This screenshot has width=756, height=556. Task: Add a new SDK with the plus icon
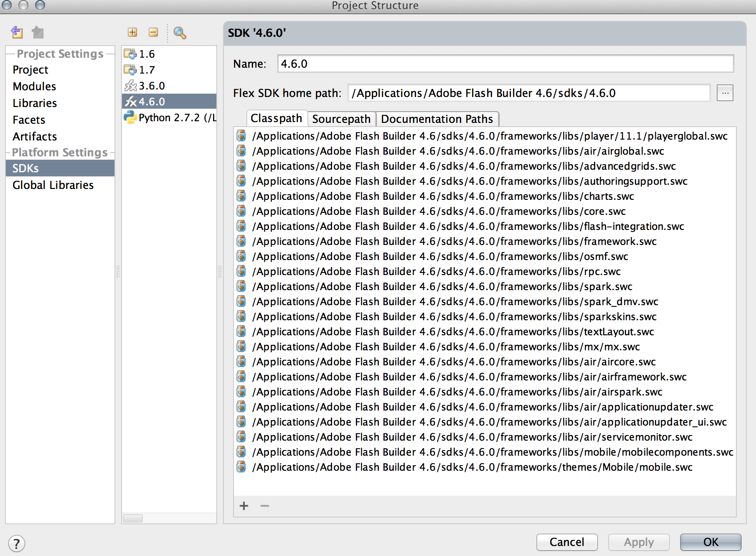[x=132, y=32]
